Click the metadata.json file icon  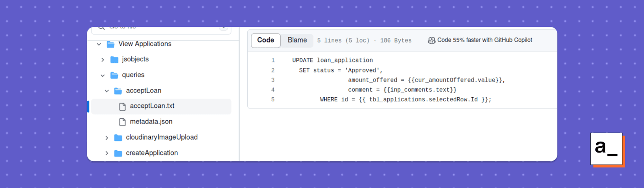point(122,122)
